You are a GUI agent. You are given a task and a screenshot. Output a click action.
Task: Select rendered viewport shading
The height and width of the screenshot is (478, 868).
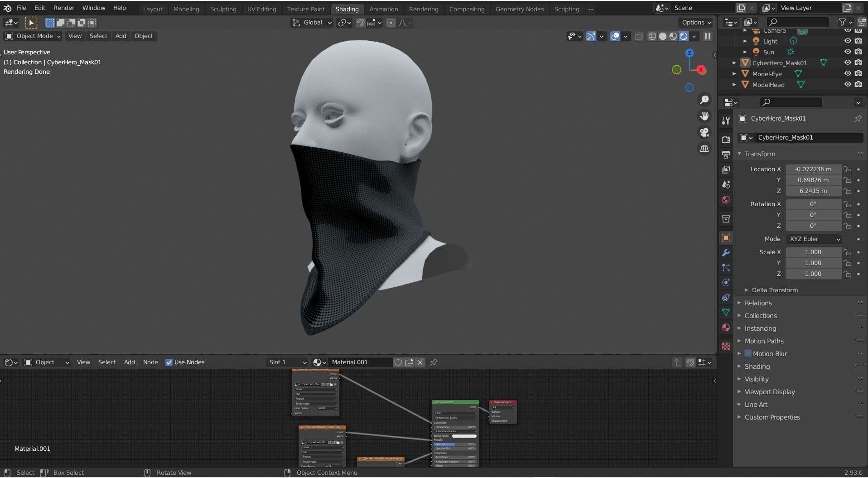(684, 36)
